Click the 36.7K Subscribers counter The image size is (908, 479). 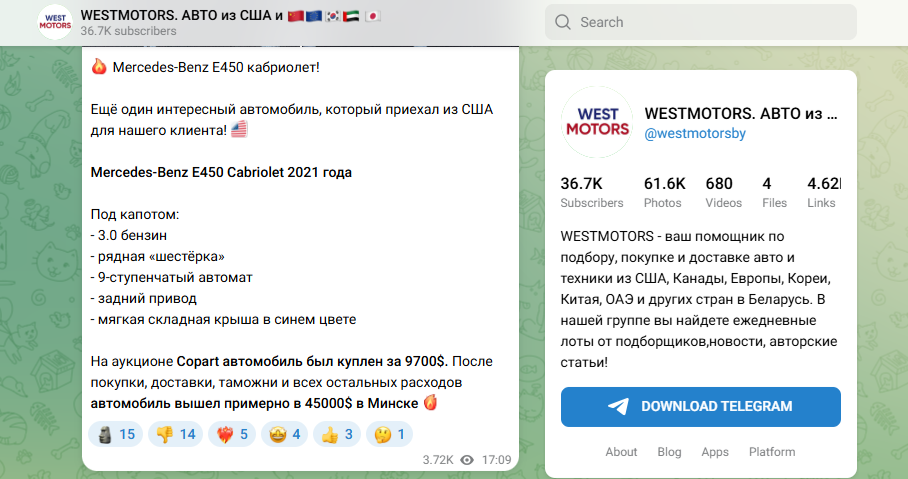pyautogui.click(x=592, y=192)
